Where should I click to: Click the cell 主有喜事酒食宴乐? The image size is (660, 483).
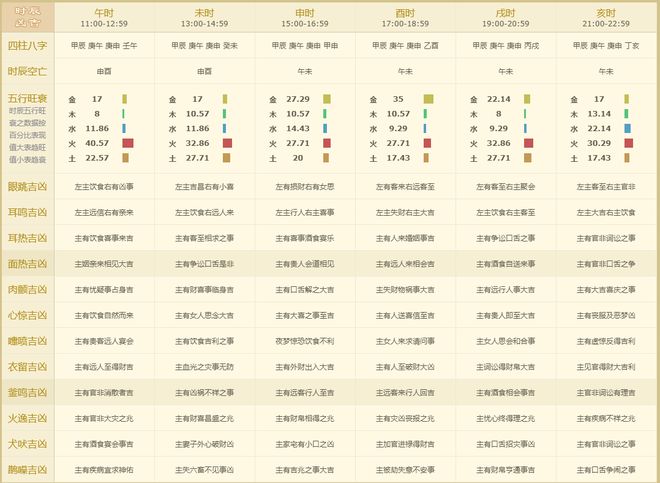click(x=305, y=238)
